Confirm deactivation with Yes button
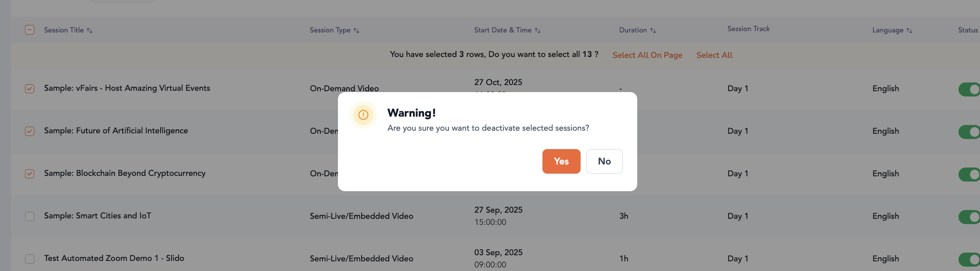The image size is (980, 271). (561, 161)
